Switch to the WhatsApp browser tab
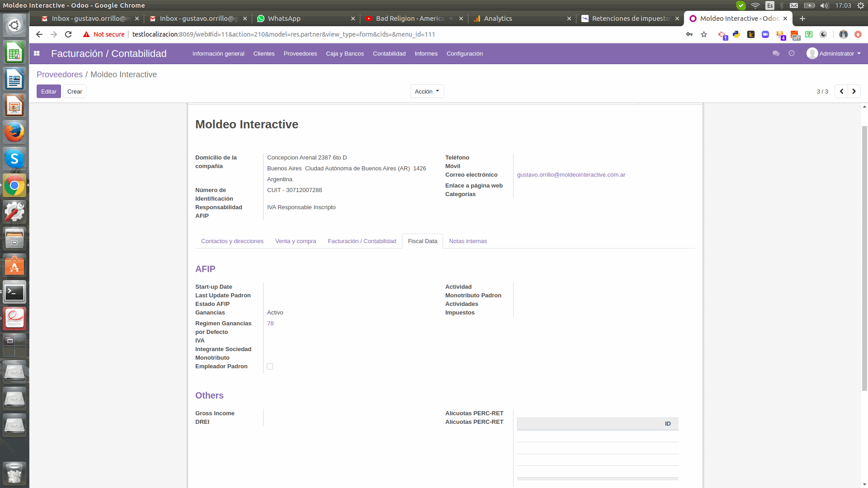 pyautogui.click(x=305, y=19)
